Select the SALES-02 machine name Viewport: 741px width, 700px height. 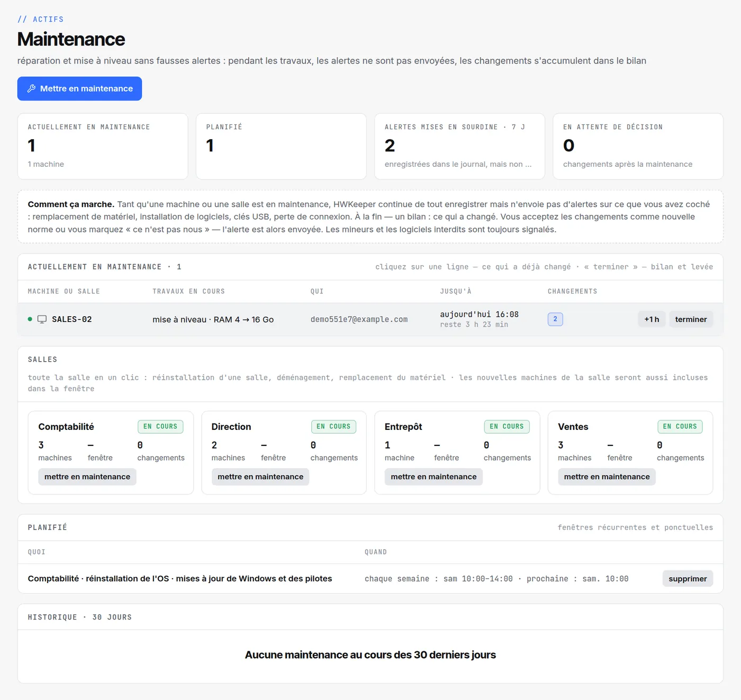pyautogui.click(x=72, y=319)
